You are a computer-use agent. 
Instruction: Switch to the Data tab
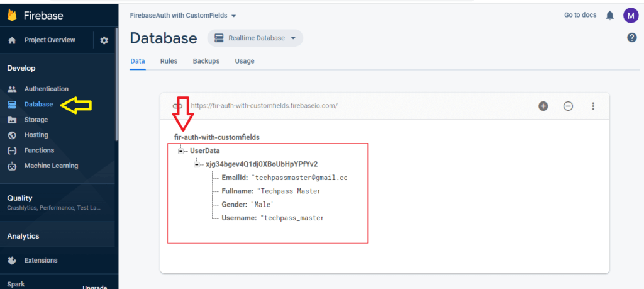[x=138, y=61]
